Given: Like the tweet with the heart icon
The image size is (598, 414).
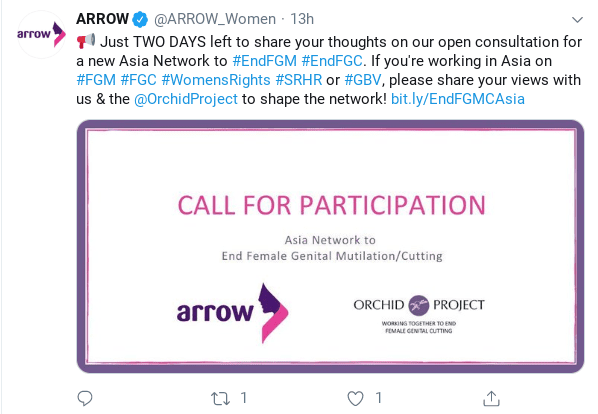Looking at the screenshot, I should click(x=355, y=399).
